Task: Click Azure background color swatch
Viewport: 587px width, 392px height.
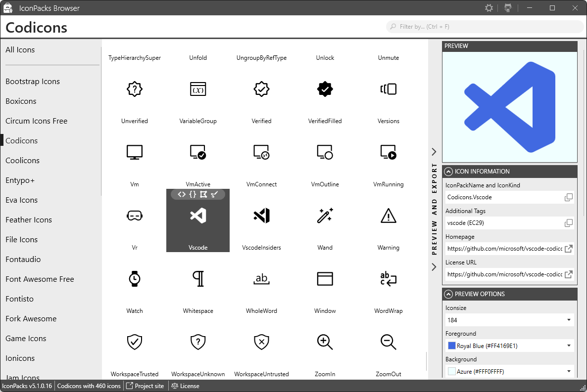Action: 452,371
